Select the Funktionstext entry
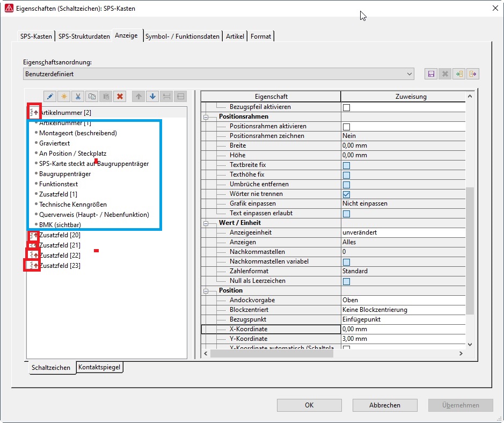Image resolution: width=504 pixels, height=423 pixels. point(59,184)
